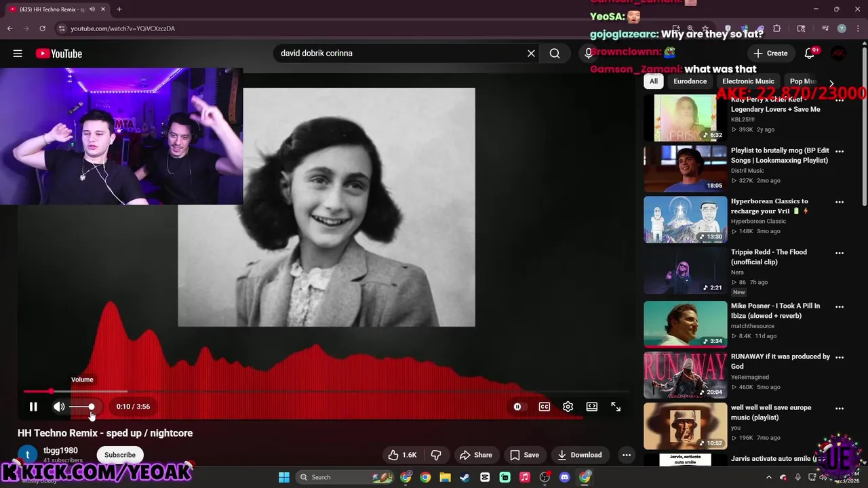Open Chrome three-dot menu
The height and width of the screenshot is (488, 868).
click(857, 28)
